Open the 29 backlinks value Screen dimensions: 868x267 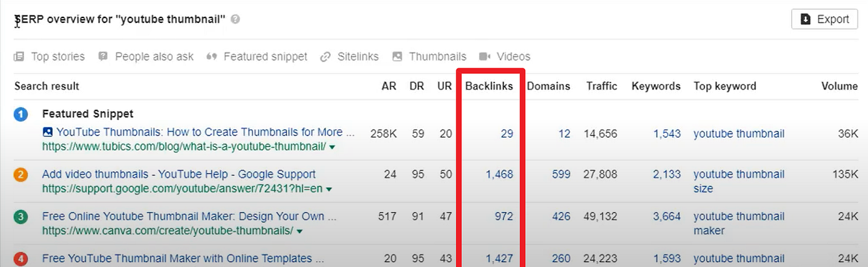(507, 133)
